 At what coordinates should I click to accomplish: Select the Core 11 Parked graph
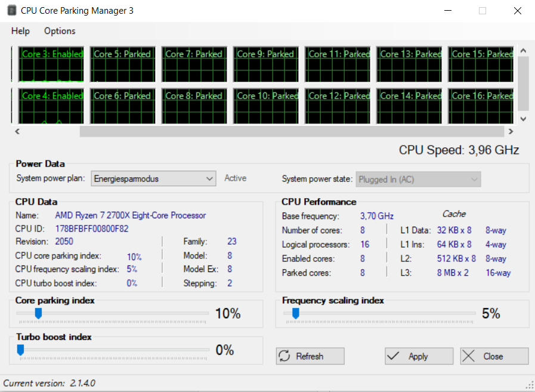coord(338,64)
